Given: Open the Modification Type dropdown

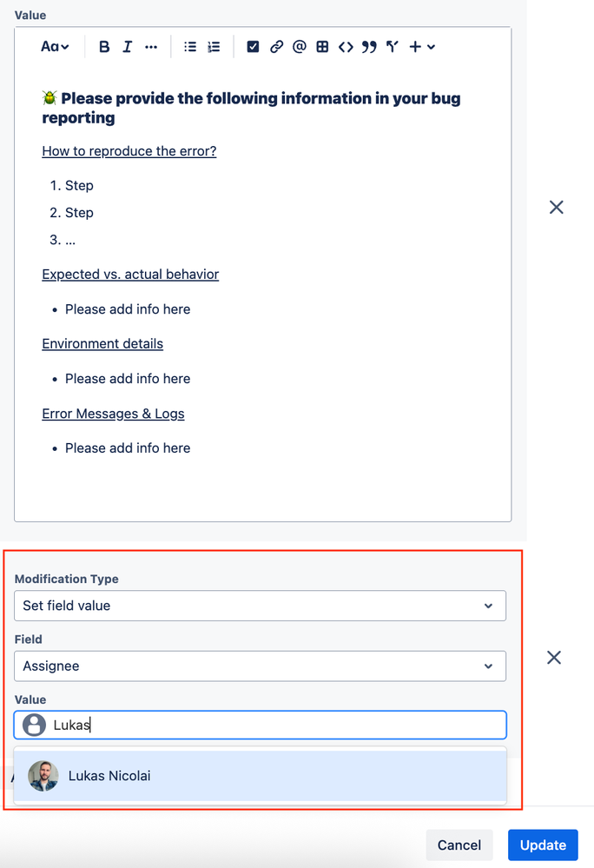Looking at the screenshot, I should coord(260,606).
